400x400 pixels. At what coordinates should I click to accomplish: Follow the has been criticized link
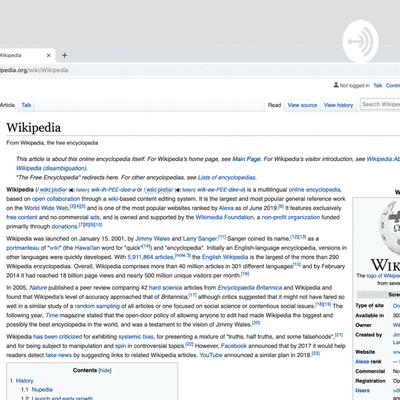coord(57,337)
